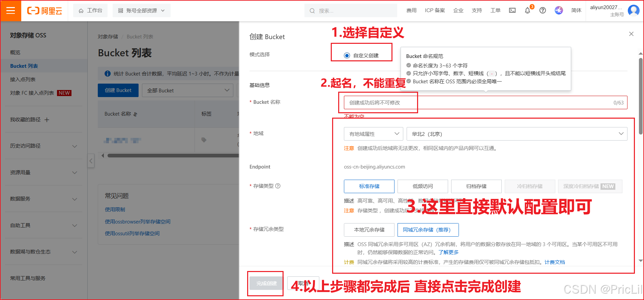Open the 了解更多 link
Image resolution: width=644 pixels, height=300 pixels.
click(448, 252)
